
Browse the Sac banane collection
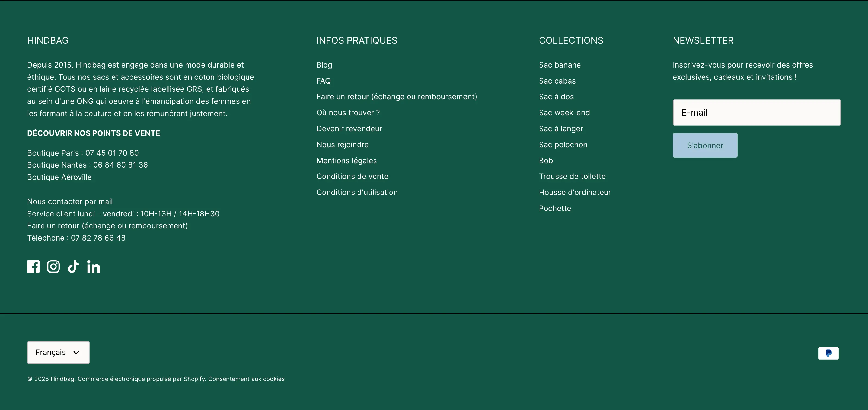(x=559, y=65)
